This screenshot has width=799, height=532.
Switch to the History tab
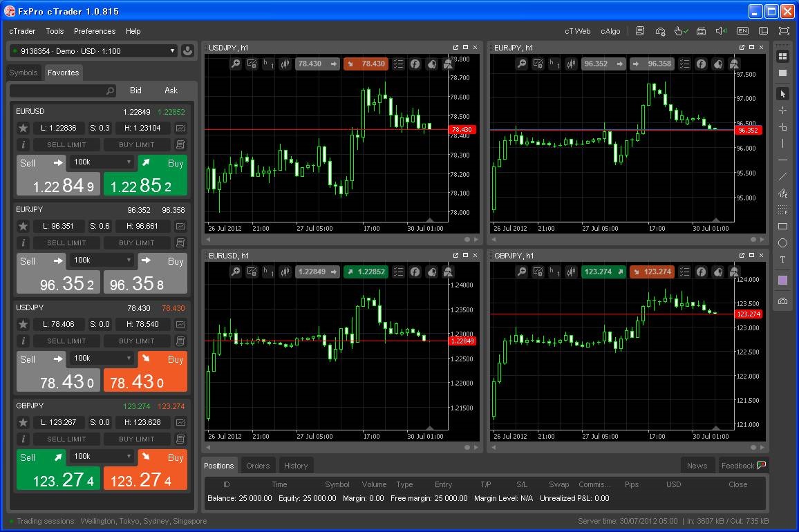[296, 466]
